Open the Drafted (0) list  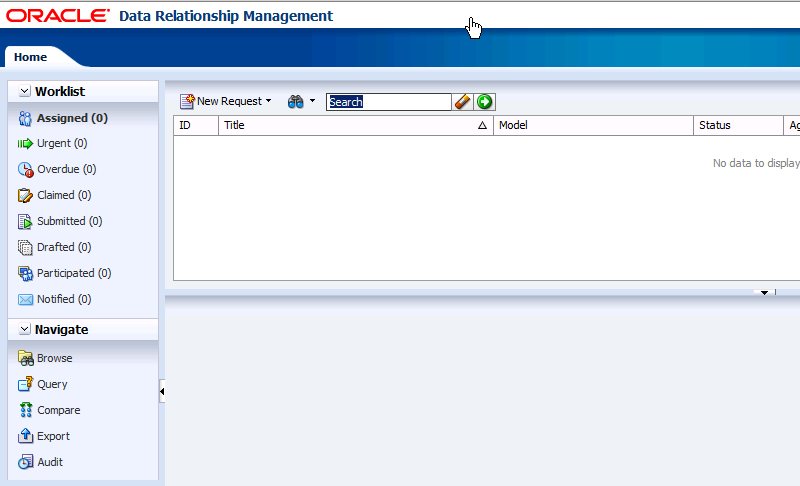(64, 247)
